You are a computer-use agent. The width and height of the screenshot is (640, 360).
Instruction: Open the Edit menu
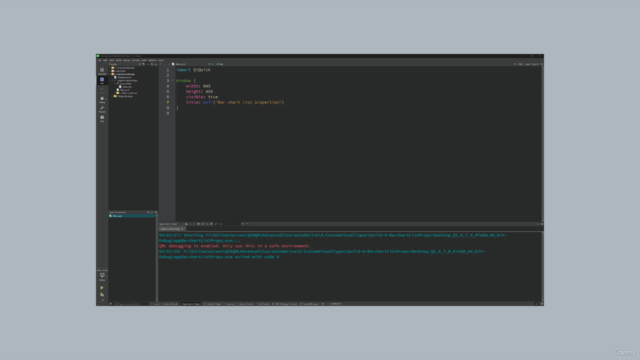click(105, 60)
